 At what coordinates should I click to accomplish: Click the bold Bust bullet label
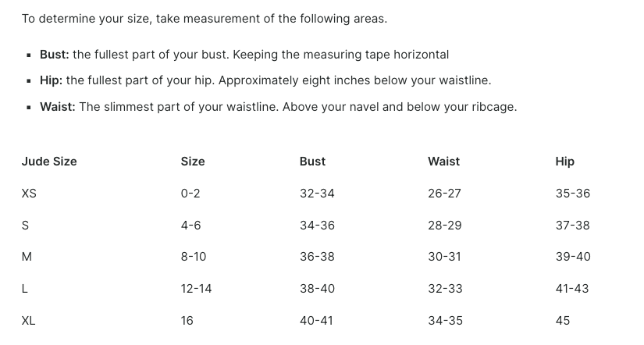55,55
